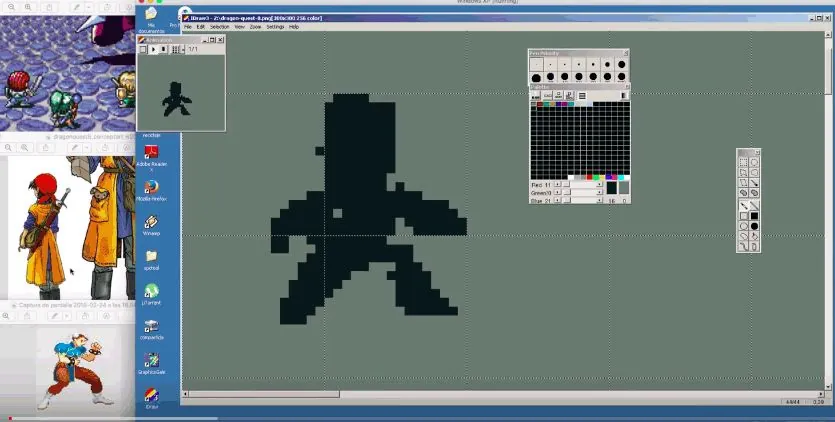Choose the outlined rectangle tool
The height and width of the screenshot is (422, 835).
[x=743, y=216]
